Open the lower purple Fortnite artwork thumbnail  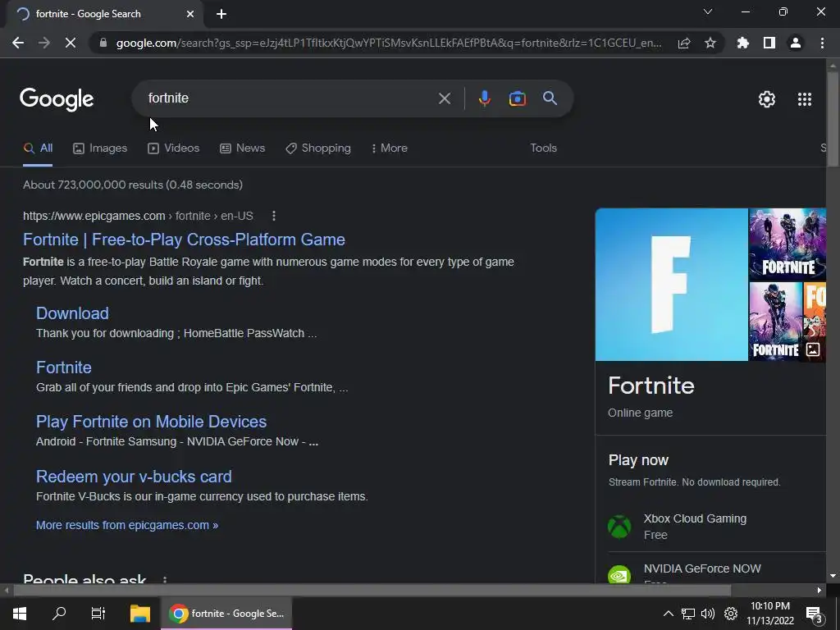775,322
